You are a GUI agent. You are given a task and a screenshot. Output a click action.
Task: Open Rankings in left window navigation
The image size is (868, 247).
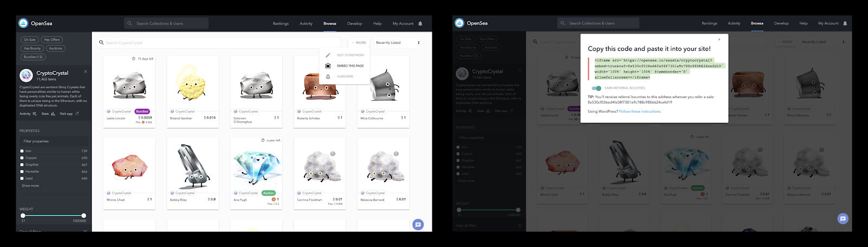[280, 23]
